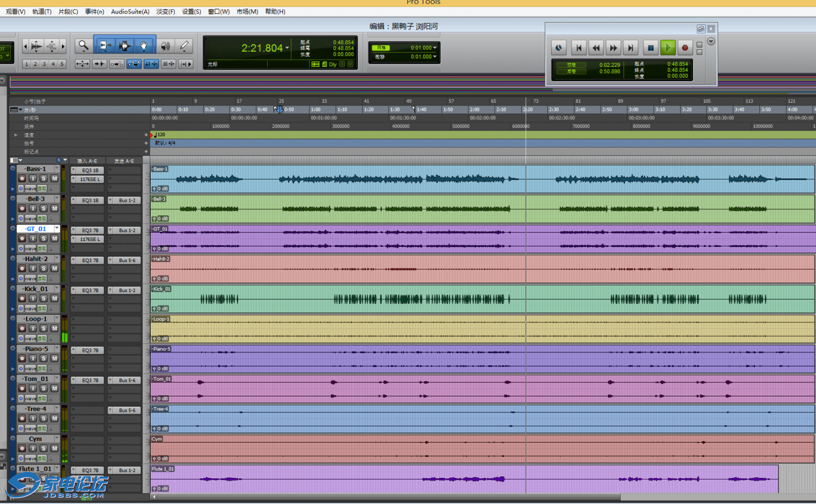The height and width of the screenshot is (504, 816).
Task: Open the 设置(S) setup menu
Action: 191,11
